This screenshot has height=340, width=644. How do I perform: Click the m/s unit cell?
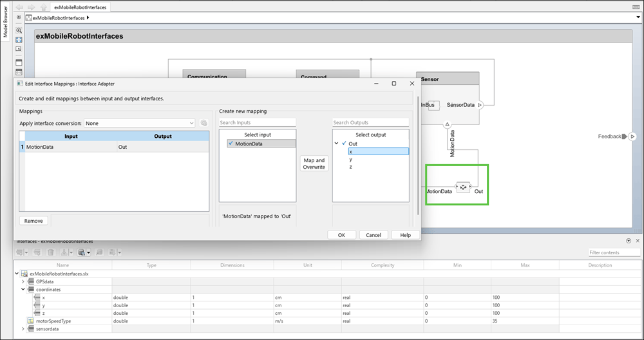[307, 321]
